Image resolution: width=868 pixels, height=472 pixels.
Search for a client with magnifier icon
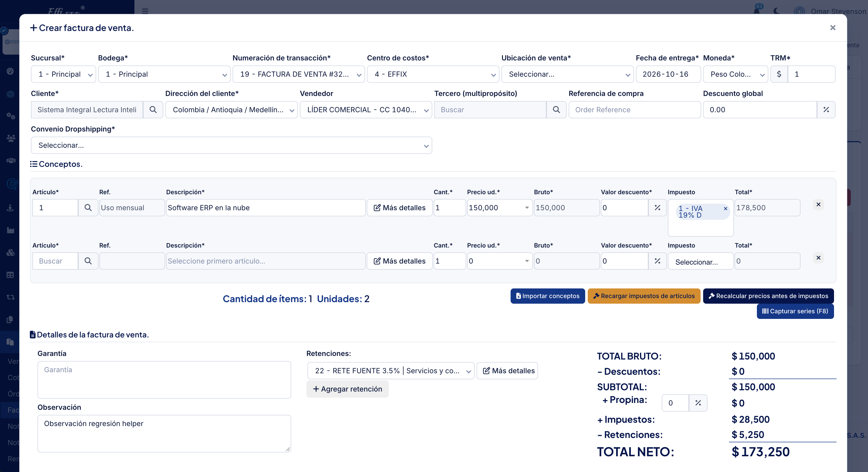[153, 110]
